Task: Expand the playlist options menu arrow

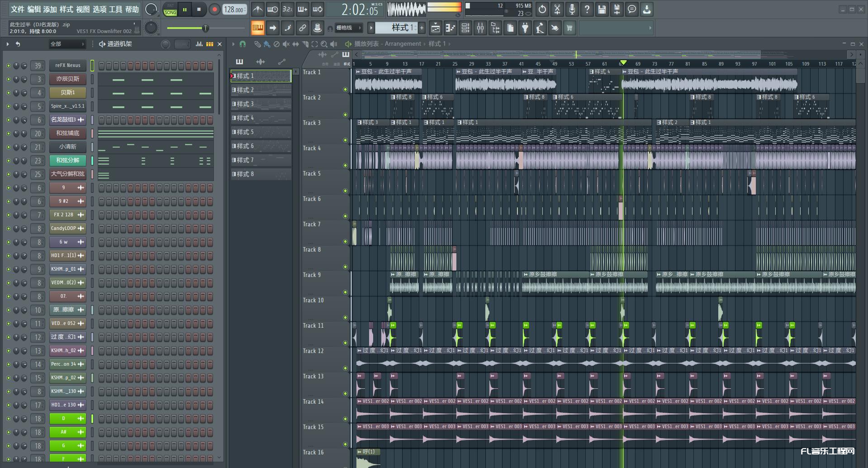Action: tap(233, 44)
